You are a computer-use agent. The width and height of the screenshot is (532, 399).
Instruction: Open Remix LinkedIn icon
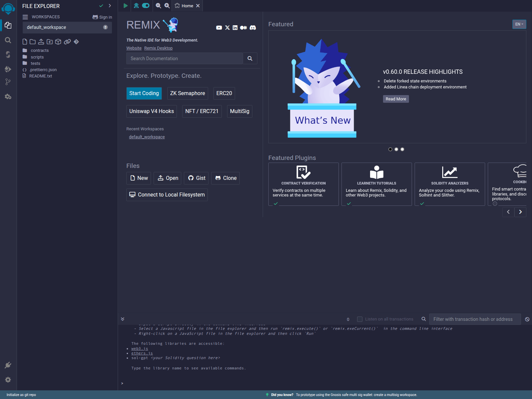point(235,28)
